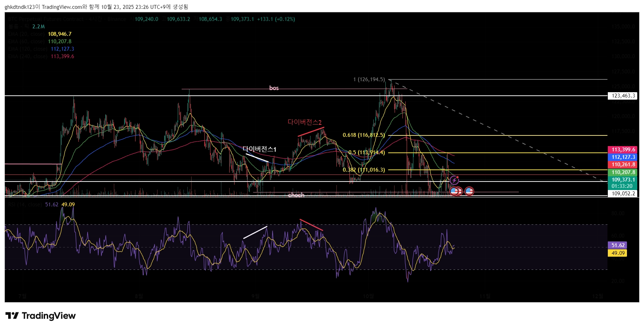Select the 'bos' text label on chart
The height and width of the screenshot is (329, 644).
pyautogui.click(x=274, y=88)
